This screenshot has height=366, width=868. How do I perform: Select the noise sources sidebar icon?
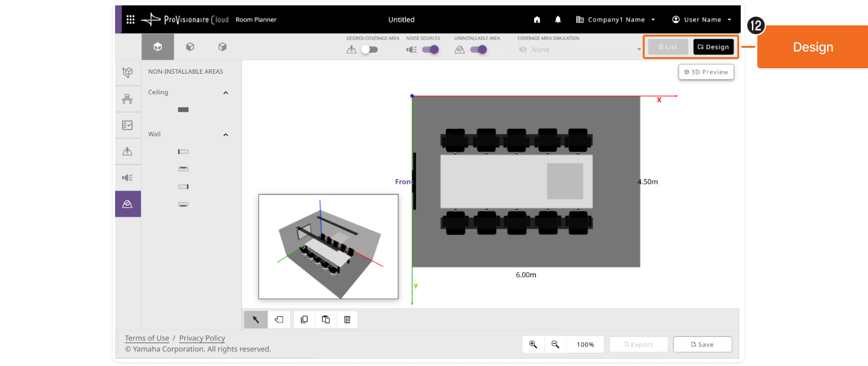[128, 178]
